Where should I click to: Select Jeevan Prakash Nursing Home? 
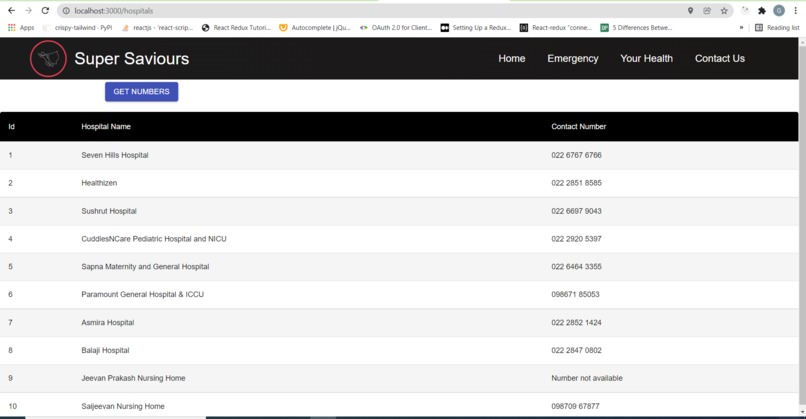(x=133, y=378)
